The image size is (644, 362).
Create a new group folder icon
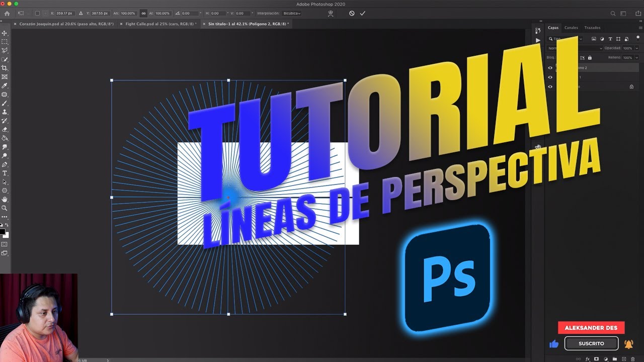pyautogui.click(x=614, y=359)
